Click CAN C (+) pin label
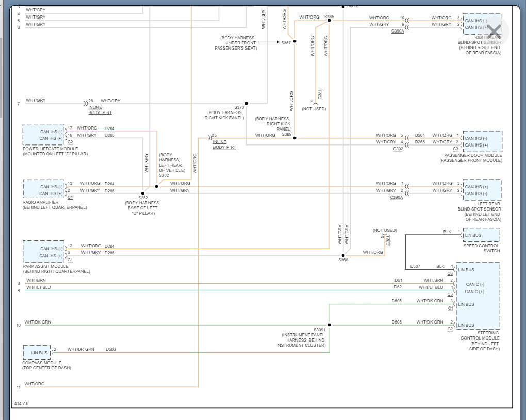The image size is (526, 420). pyautogui.click(x=475, y=292)
